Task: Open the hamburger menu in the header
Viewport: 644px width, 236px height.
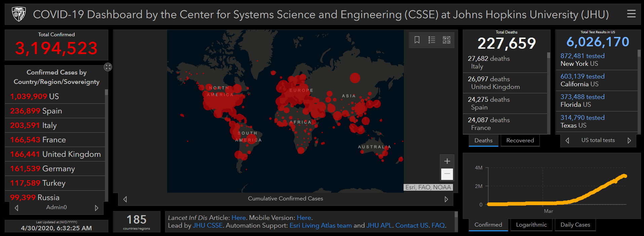Action: click(631, 14)
